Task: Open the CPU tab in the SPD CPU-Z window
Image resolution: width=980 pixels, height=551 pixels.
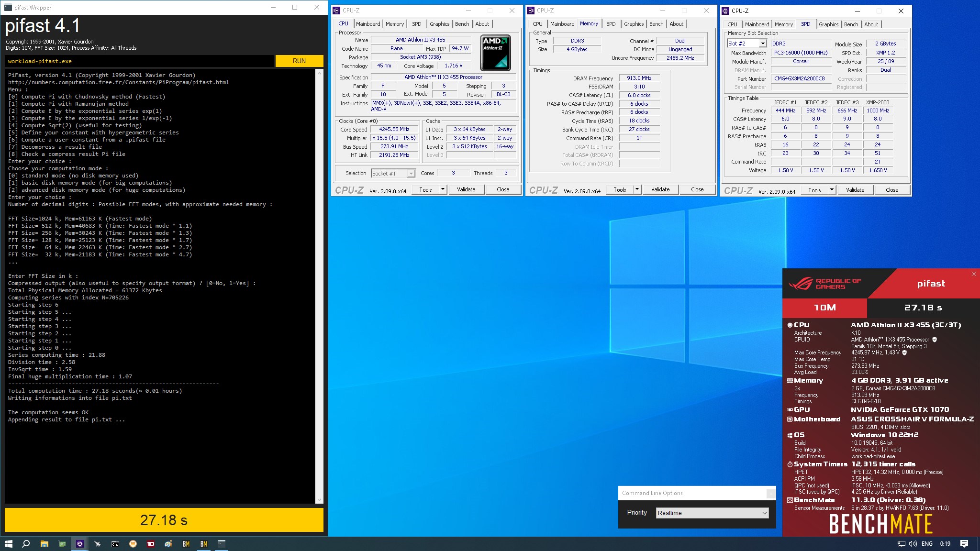Action: pyautogui.click(x=732, y=24)
